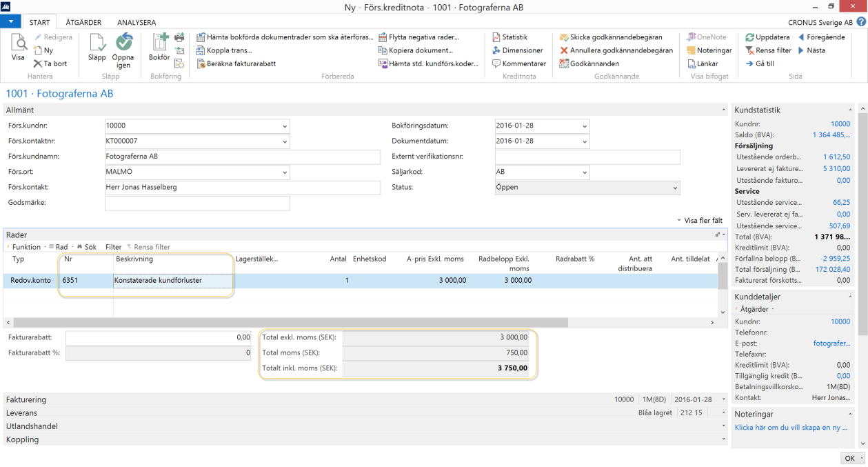Viewport: 868px width, 467px height.
Task: Select Flytta negativa rader...
Action: point(418,37)
